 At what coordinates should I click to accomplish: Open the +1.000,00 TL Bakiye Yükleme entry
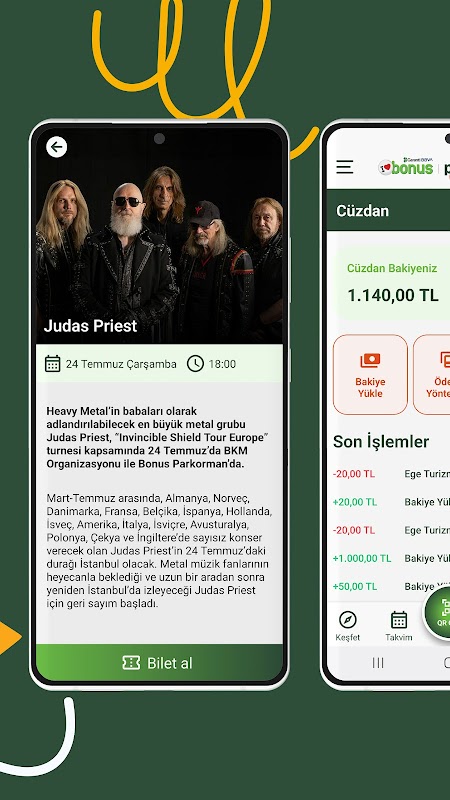point(391,558)
